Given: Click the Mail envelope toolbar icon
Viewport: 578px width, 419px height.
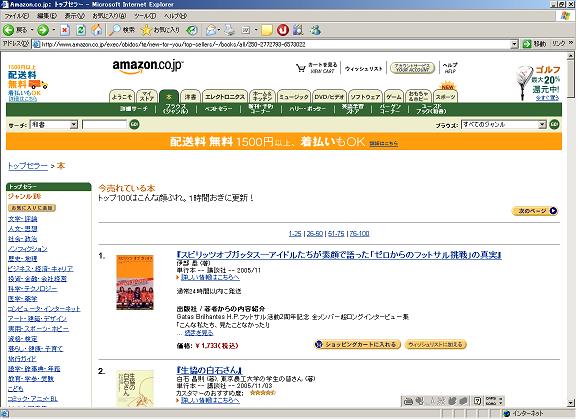Looking at the screenshot, I should pos(211,30).
